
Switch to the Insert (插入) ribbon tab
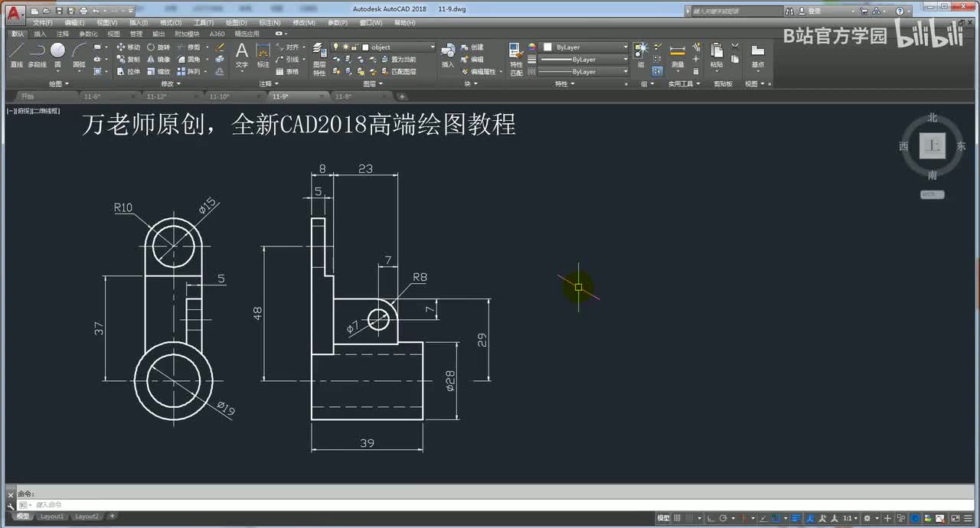point(40,34)
